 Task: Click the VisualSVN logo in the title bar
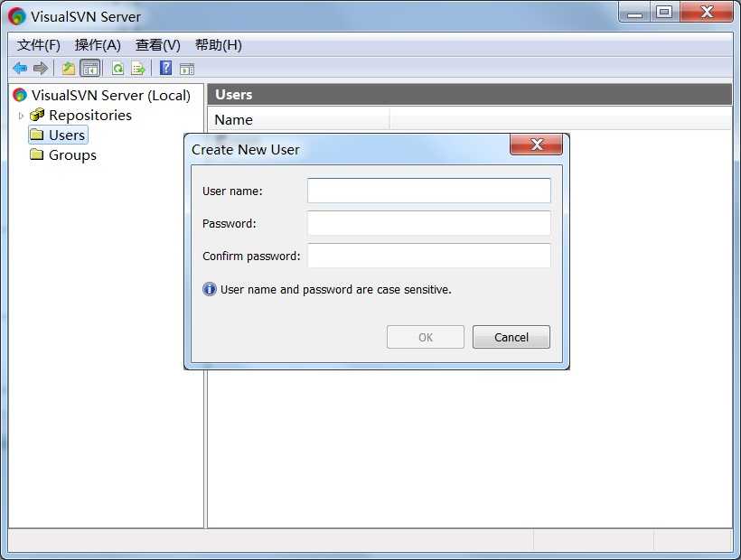17,16
